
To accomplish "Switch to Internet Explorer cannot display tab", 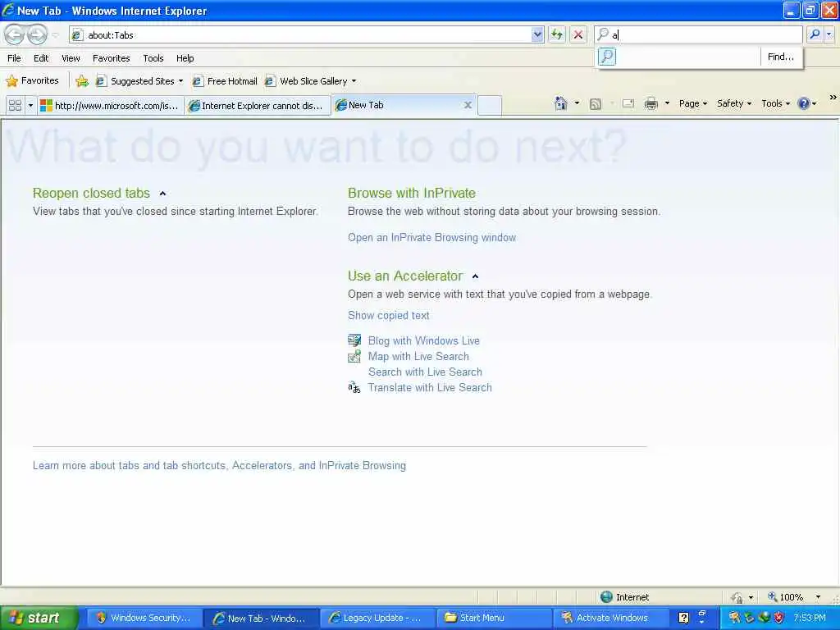I will coord(258,106).
